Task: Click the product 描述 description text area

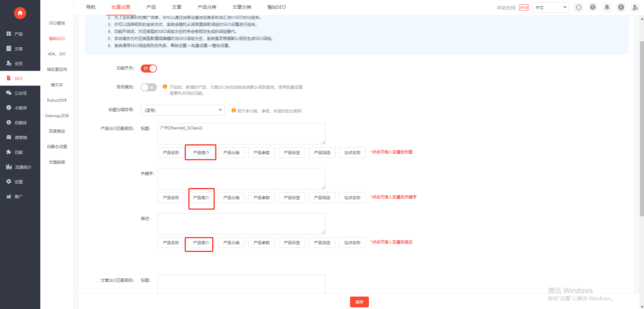Action: click(242, 224)
